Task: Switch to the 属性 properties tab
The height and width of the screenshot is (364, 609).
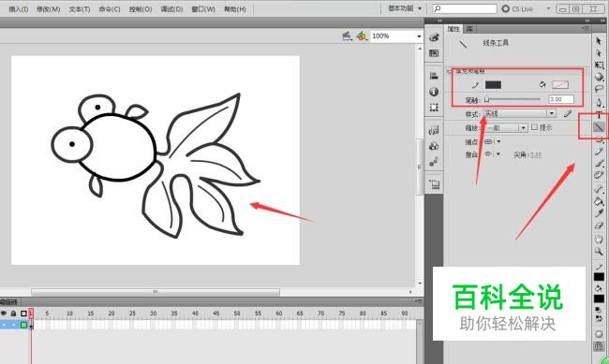Action: [453, 29]
